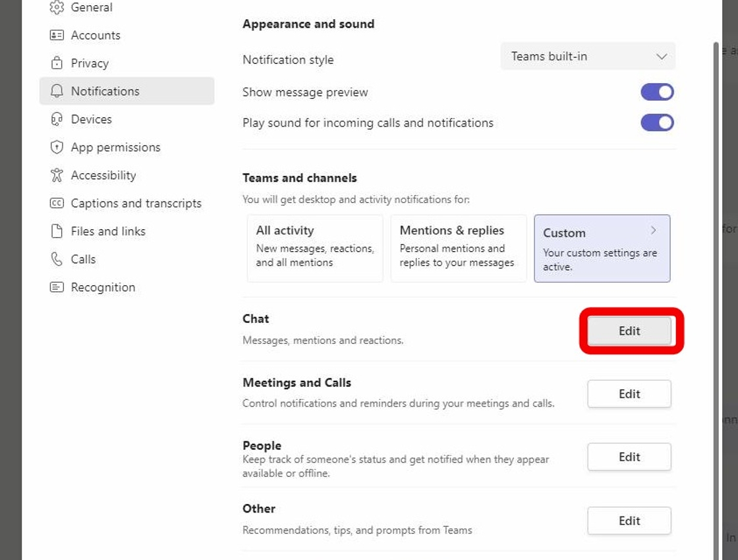The width and height of the screenshot is (738, 560).
Task: Disable sound for incoming calls and notifications
Action: [657, 123]
